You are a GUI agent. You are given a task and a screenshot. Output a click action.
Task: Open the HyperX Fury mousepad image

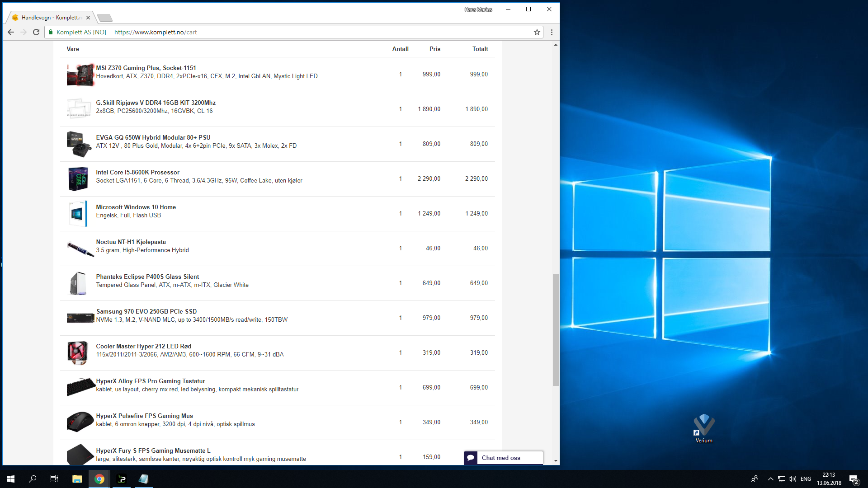80,455
